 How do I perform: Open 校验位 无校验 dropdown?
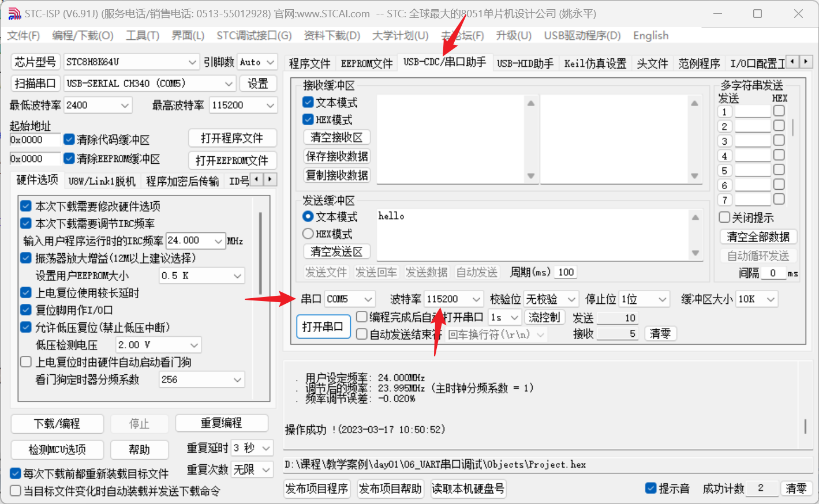[551, 299]
